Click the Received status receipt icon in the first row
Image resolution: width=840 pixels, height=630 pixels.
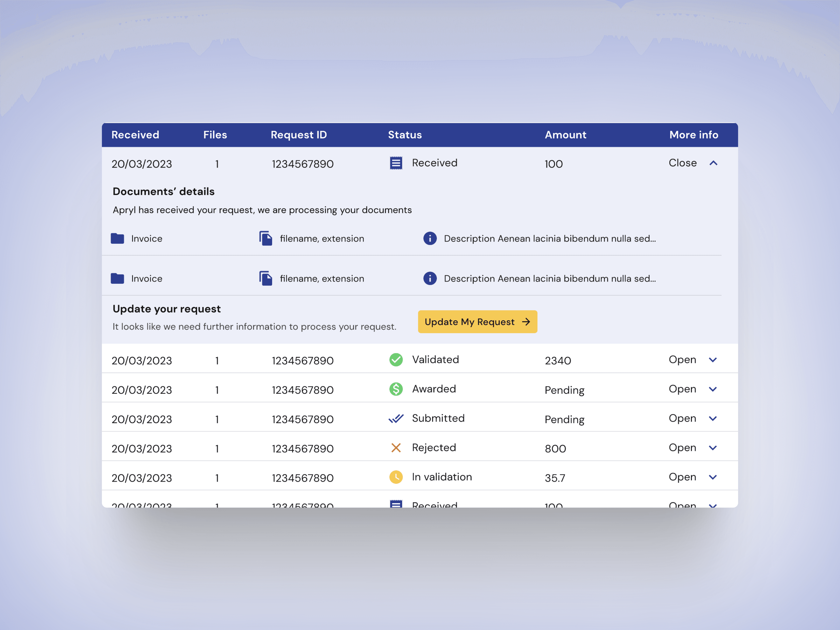click(x=396, y=163)
